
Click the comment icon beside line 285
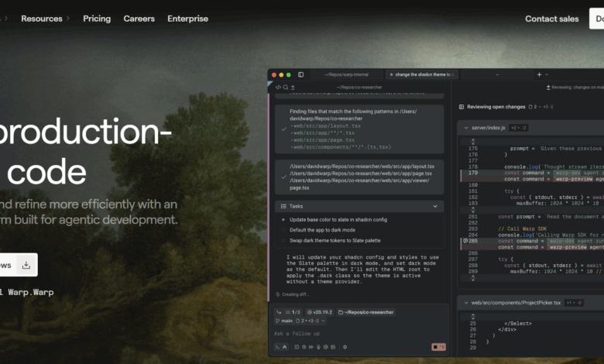coord(465,241)
